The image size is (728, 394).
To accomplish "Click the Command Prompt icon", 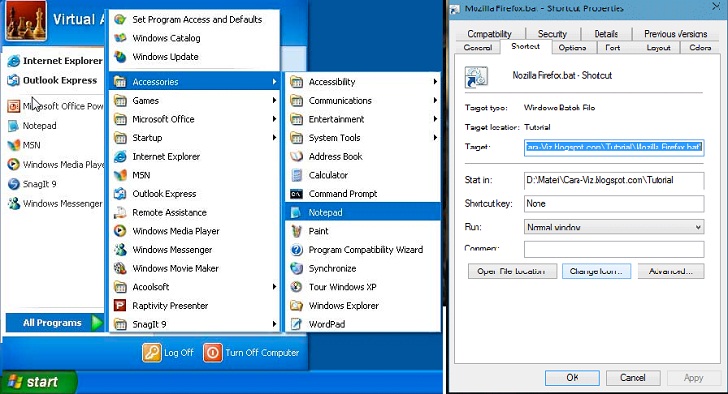I will point(296,194).
